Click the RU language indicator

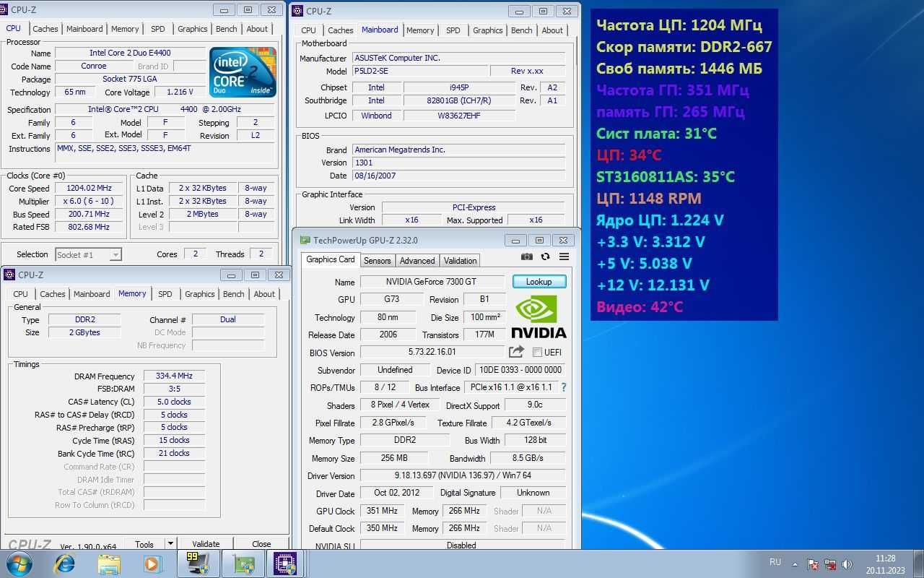(775, 561)
